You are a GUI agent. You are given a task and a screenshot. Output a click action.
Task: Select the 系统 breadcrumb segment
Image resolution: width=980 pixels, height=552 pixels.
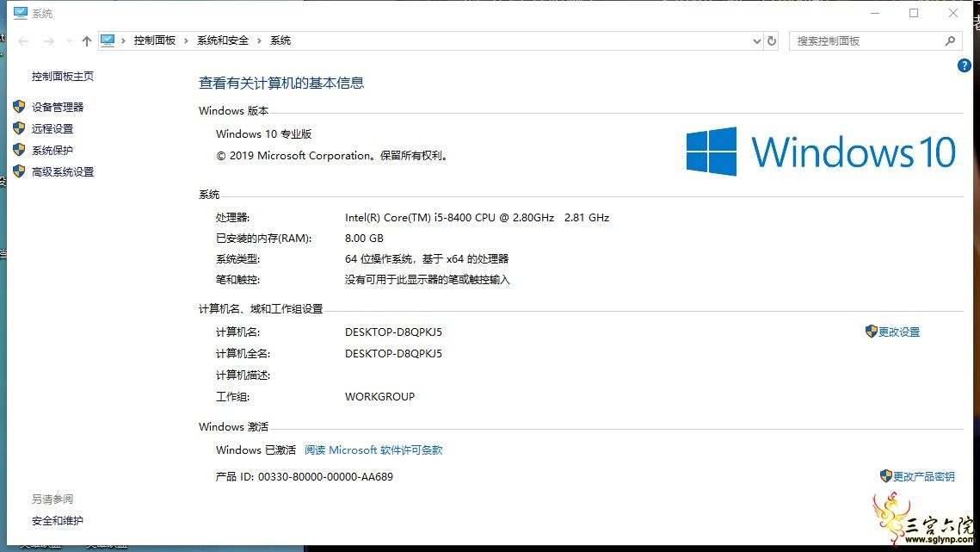[x=280, y=40]
